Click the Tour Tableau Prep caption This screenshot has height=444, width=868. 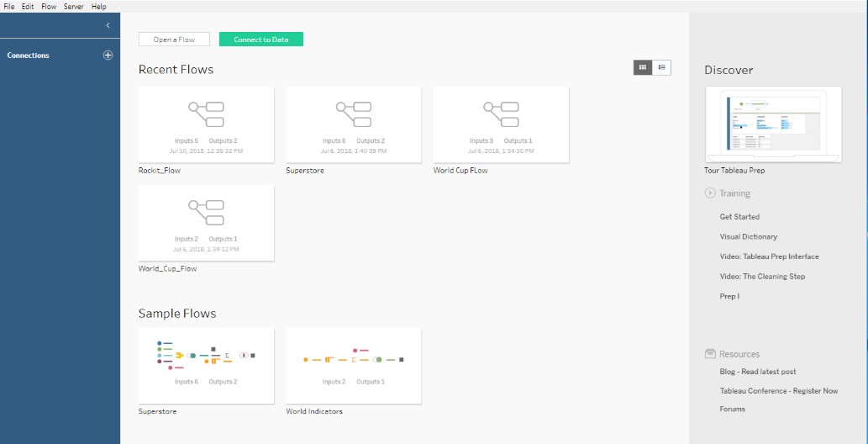coord(734,171)
